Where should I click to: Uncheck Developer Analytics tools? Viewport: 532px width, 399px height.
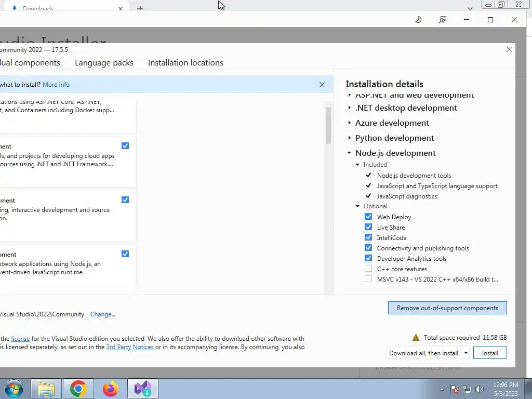point(368,258)
